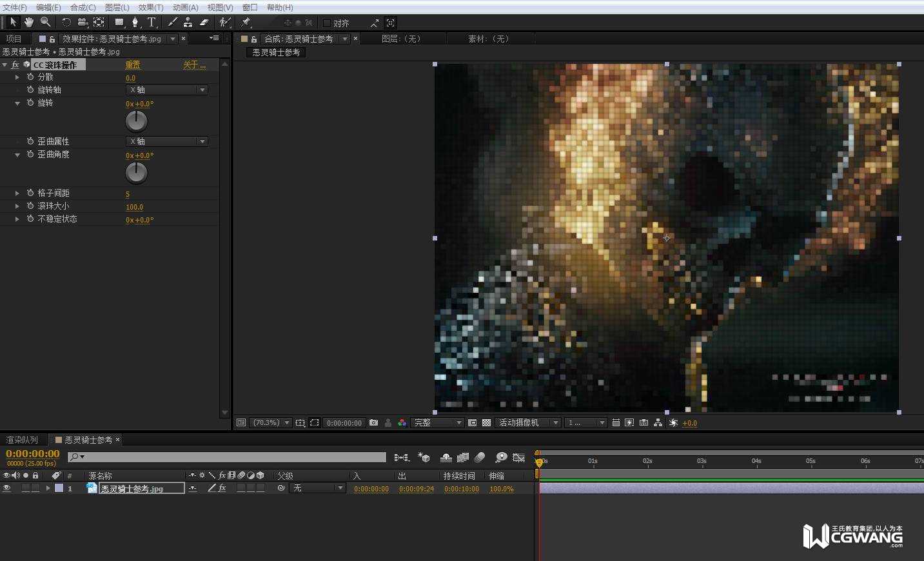Open the 合成(C) menu
The image size is (924, 561).
pyautogui.click(x=83, y=7)
